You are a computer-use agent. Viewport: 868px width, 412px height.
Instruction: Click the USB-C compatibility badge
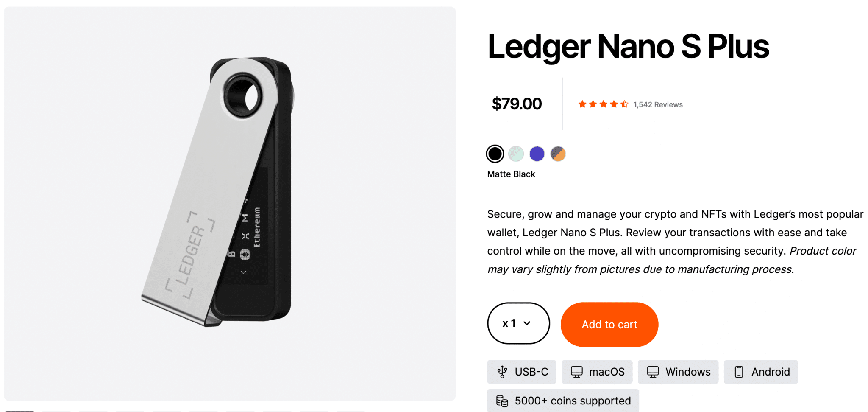522,372
